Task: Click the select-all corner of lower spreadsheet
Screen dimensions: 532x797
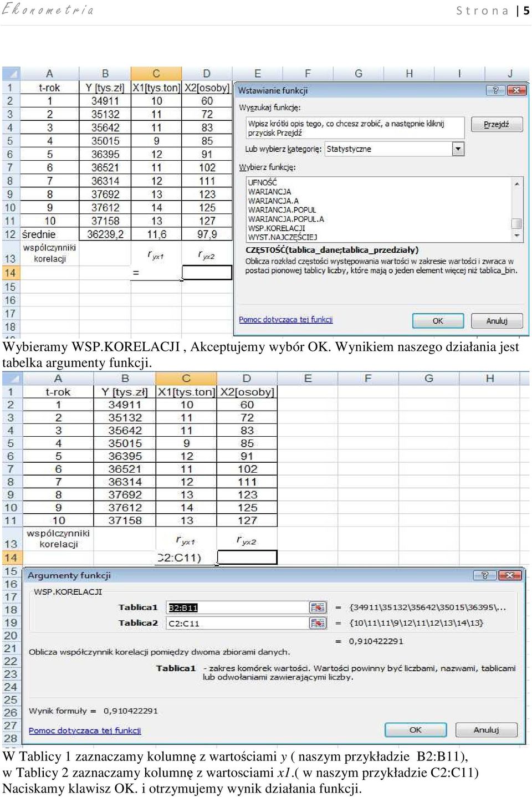Action: (12, 379)
